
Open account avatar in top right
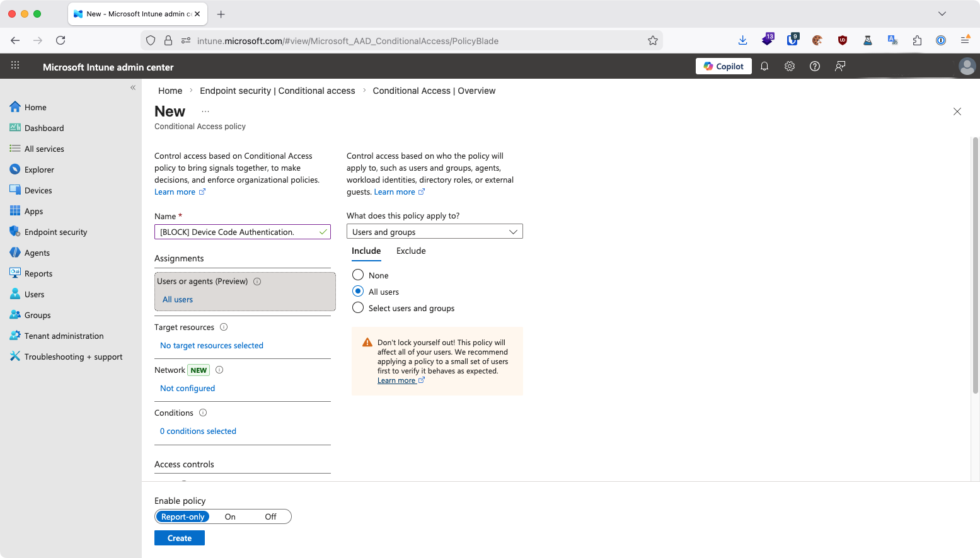coord(967,66)
